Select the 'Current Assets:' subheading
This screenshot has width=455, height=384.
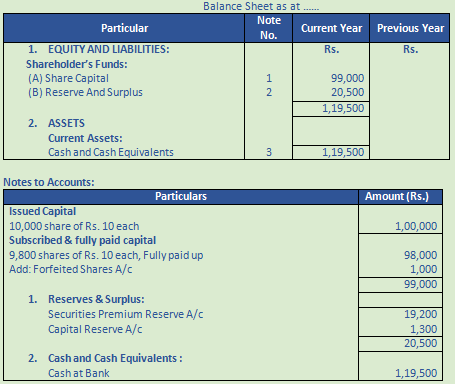pos(85,138)
